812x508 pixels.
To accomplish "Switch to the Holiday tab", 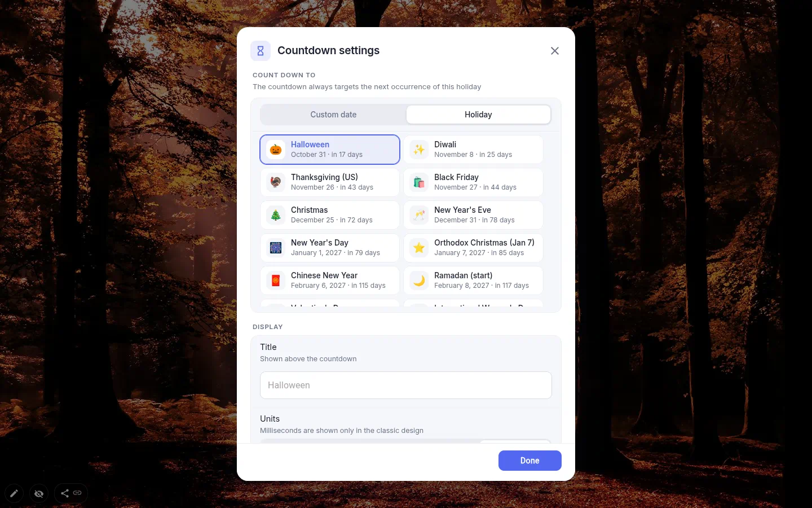I will [478, 115].
